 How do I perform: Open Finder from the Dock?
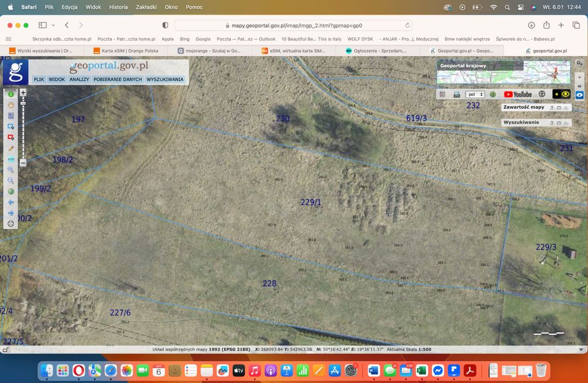46,371
